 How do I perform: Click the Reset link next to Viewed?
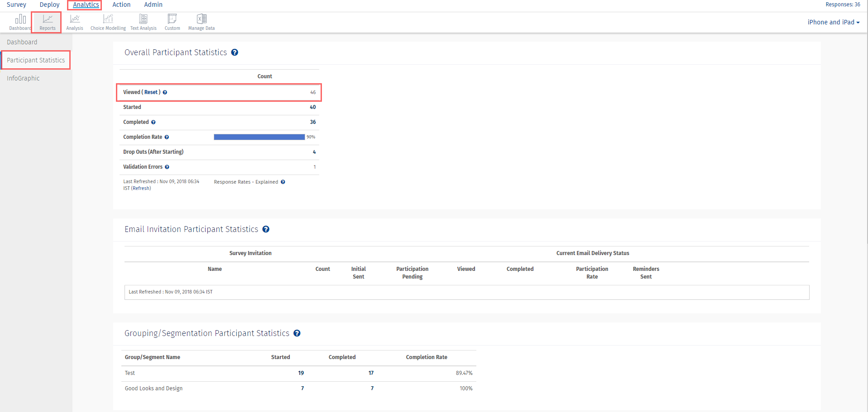tap(151, 92)
